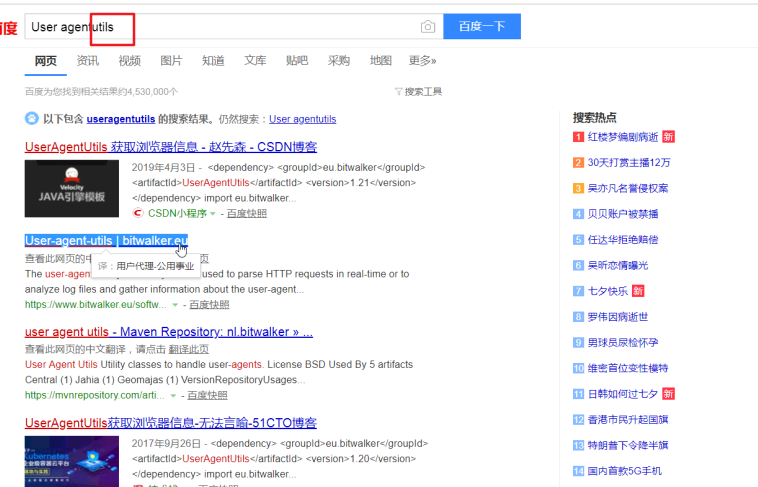Open hot topic 特朗普下令降半旗

627,445
